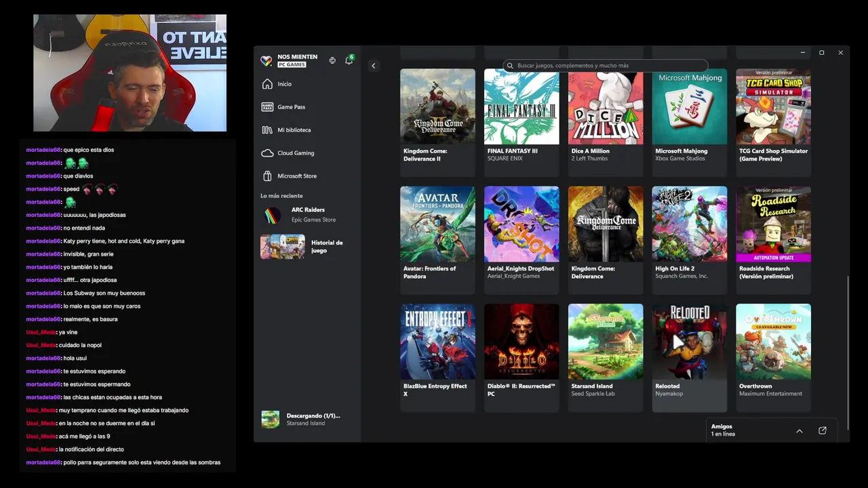Screen dimensions: 868x488
Task: Open the Aerial_Knights DropShot cover
Action: (521, 224)
